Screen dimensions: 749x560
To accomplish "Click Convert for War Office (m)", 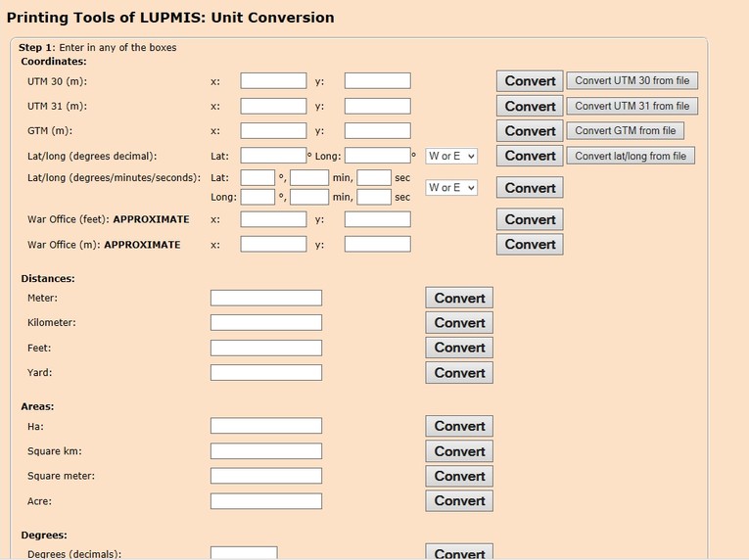I will point(530,244).
